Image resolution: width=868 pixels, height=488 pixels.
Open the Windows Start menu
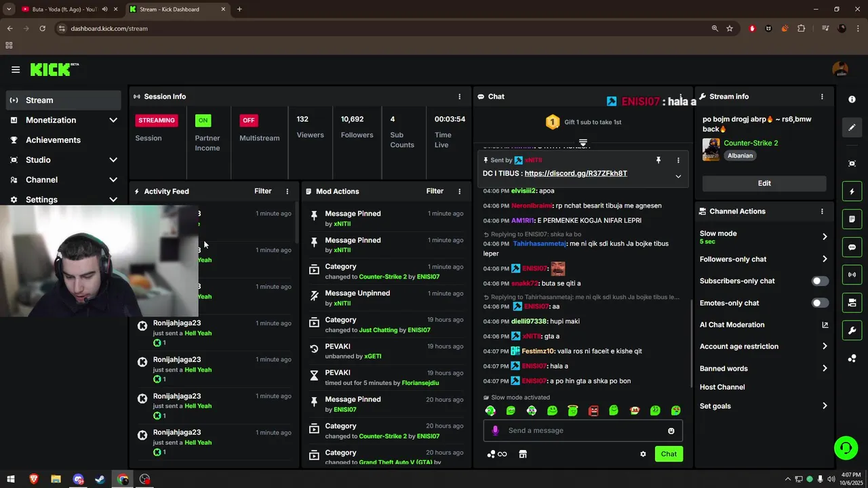click(11, 479)
